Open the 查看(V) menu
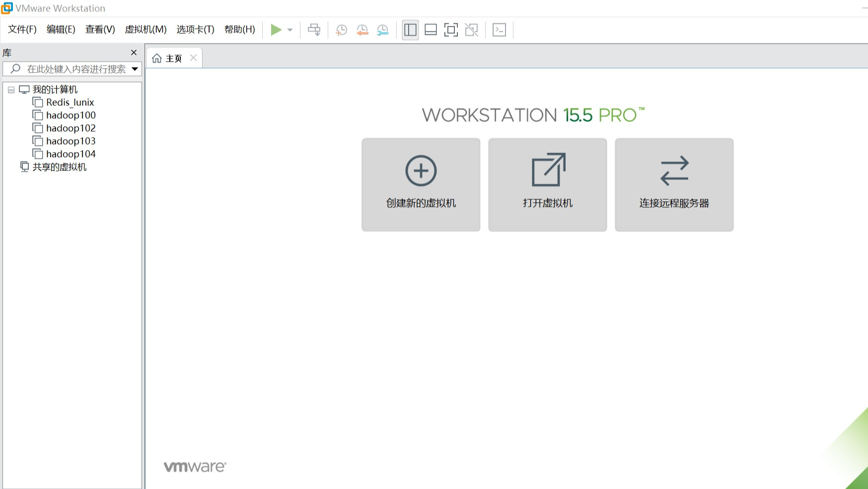868x489 pixels. coord(100,29)
